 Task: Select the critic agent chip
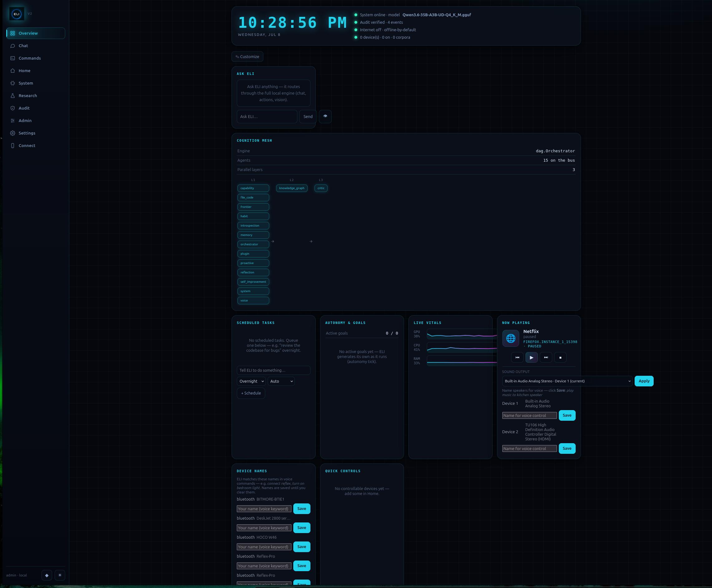pyautogui.click(x=321, y=188)
